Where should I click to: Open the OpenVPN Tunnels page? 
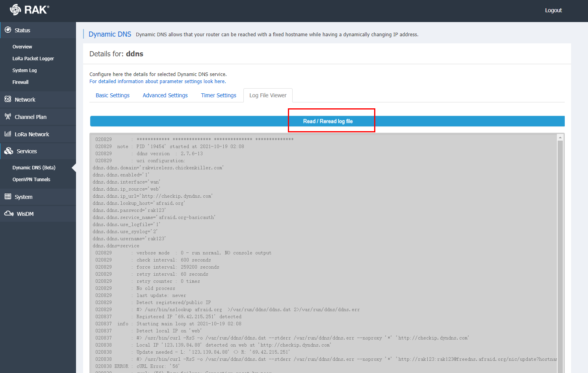tap(32, 179)
